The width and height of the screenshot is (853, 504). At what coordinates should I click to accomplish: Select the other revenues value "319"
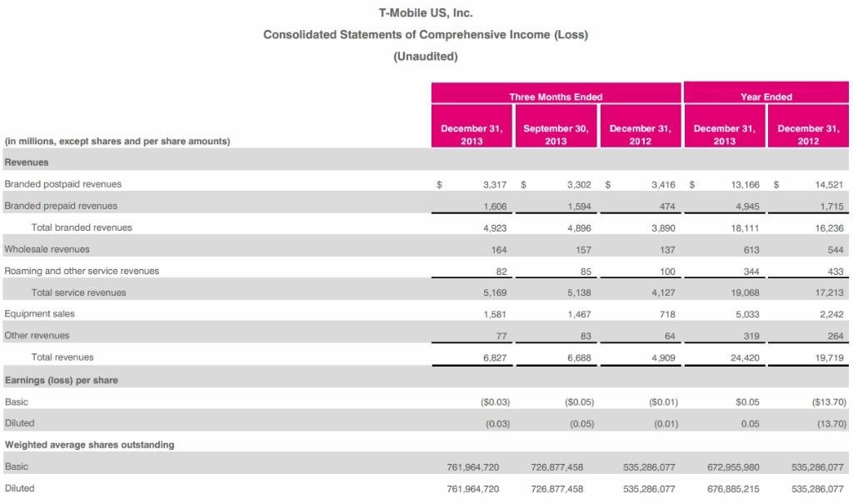point(751,336)
